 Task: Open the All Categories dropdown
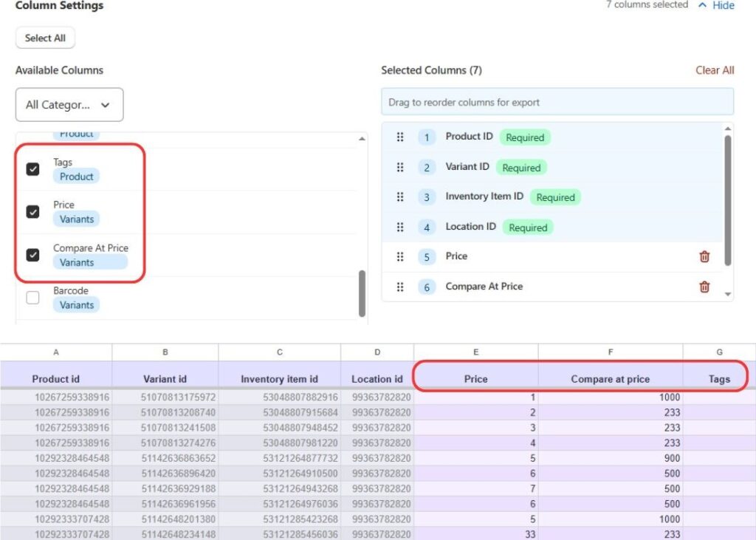click(69, 105)
